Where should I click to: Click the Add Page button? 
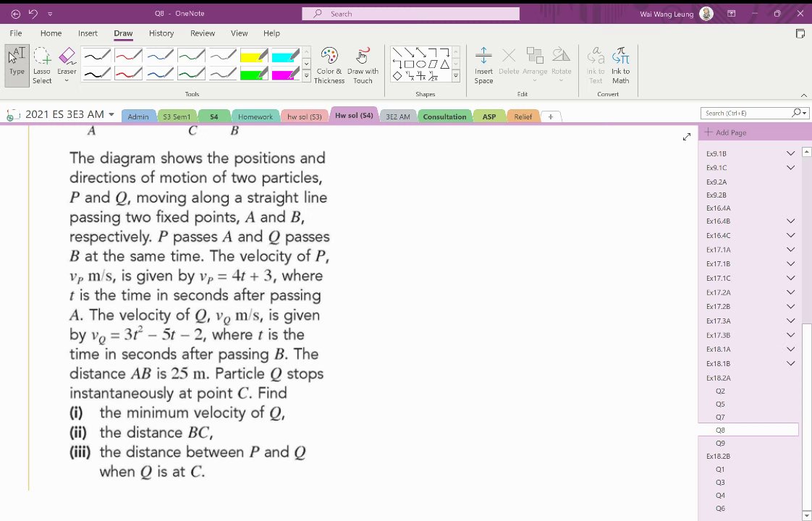tap(725, 132)
